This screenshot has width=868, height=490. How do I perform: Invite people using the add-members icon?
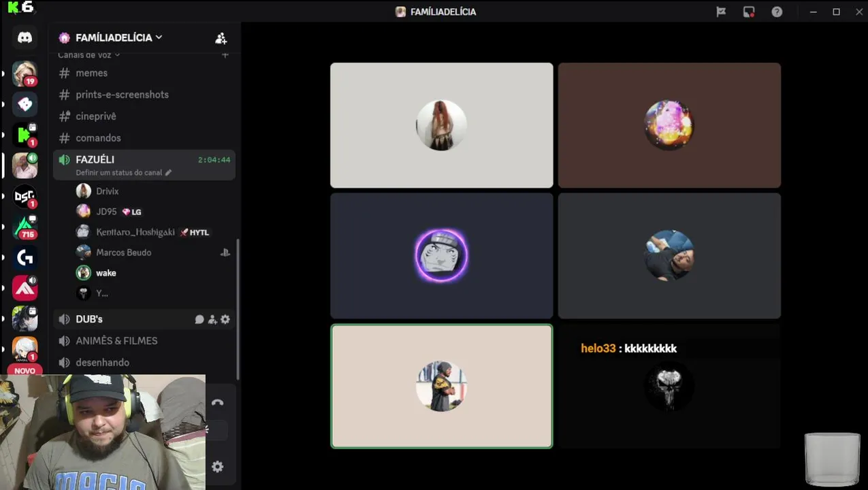pos(221,38)
